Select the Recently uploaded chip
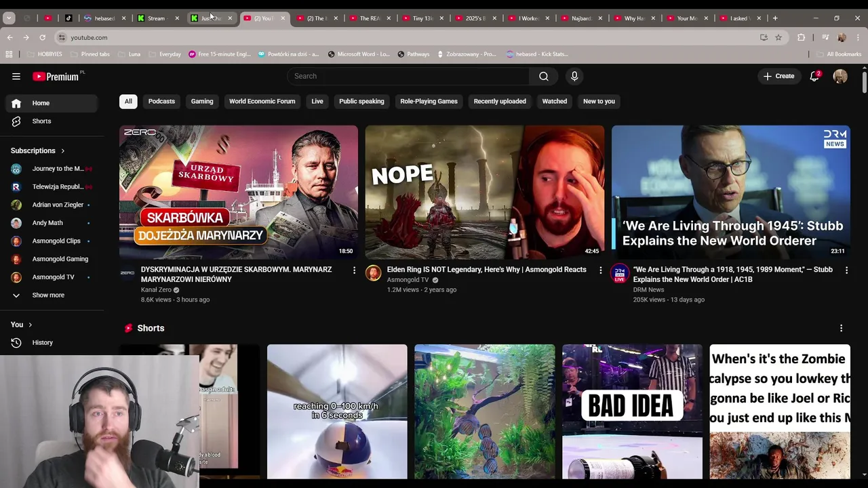 click(x=500, y=102)
